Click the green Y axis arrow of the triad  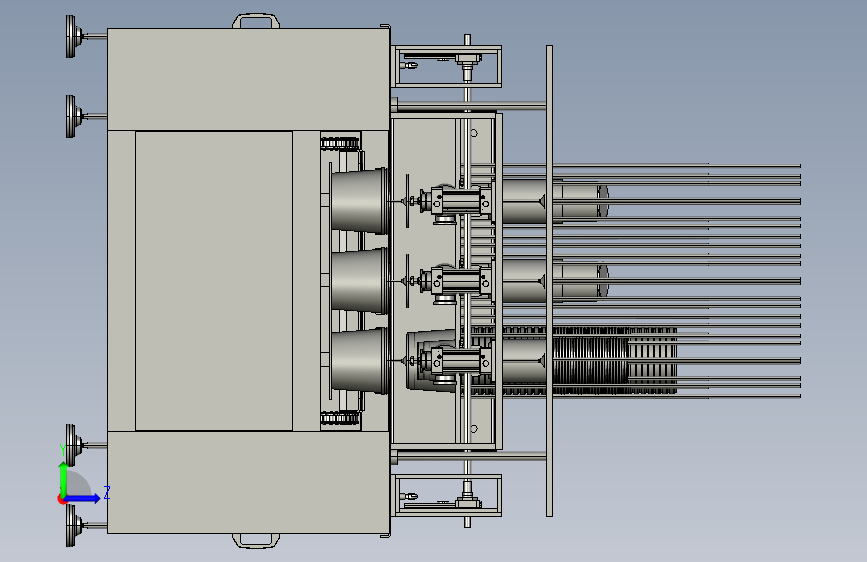pos(64,479)
